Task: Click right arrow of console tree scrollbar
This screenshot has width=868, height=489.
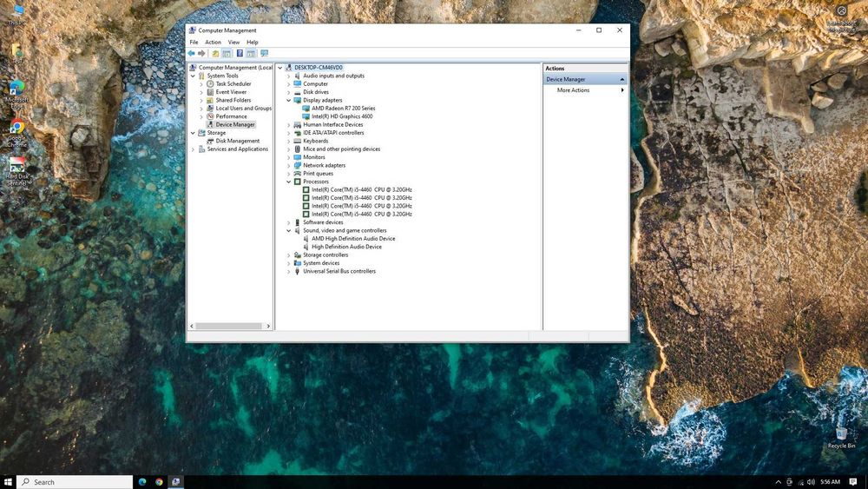Action: tap(268, 327)
